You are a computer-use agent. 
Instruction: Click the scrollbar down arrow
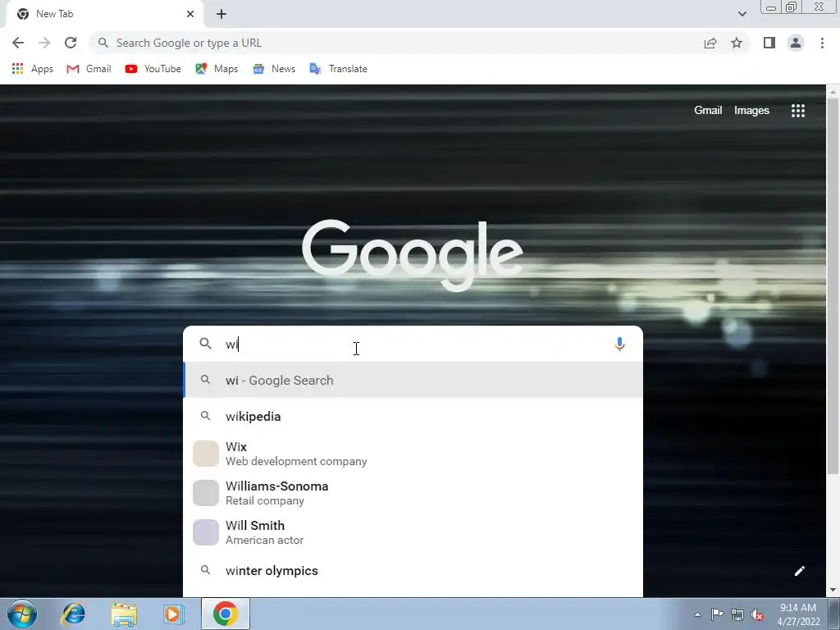pos(833,590)
